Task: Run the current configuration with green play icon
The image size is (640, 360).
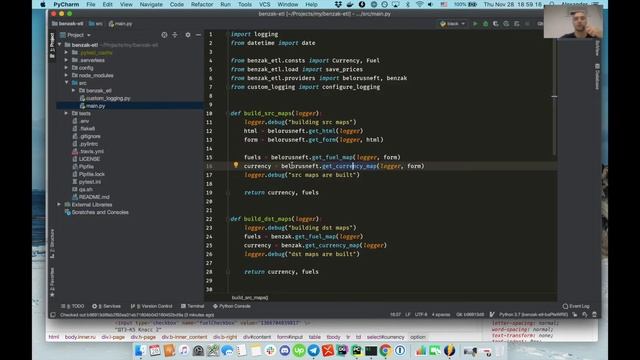Action: (x=475, y=24)
